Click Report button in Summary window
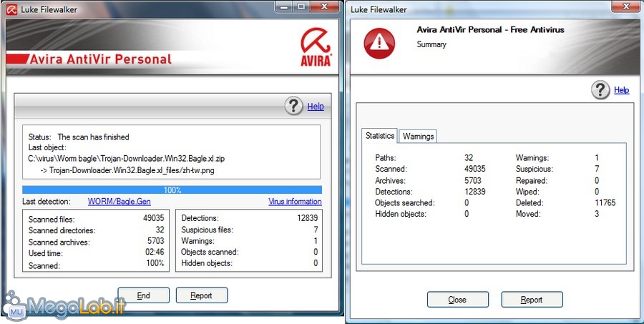The height and width of the screenshot is (324, 644). point(532,300)
